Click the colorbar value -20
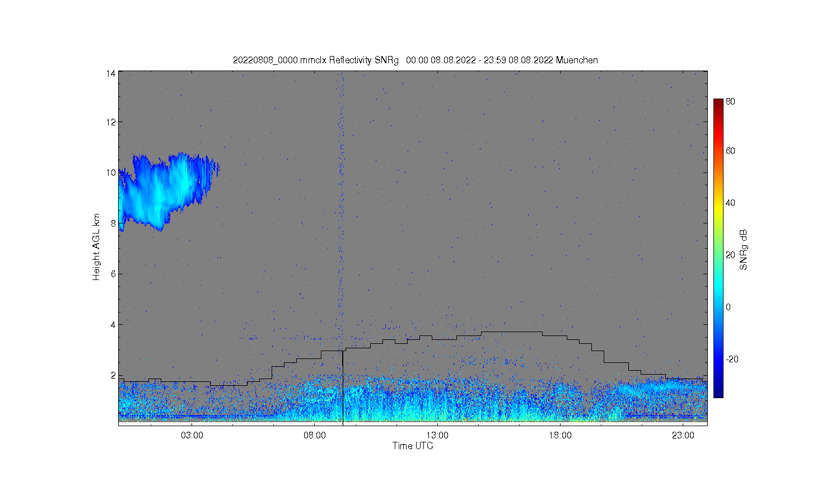 pos(731,359)
